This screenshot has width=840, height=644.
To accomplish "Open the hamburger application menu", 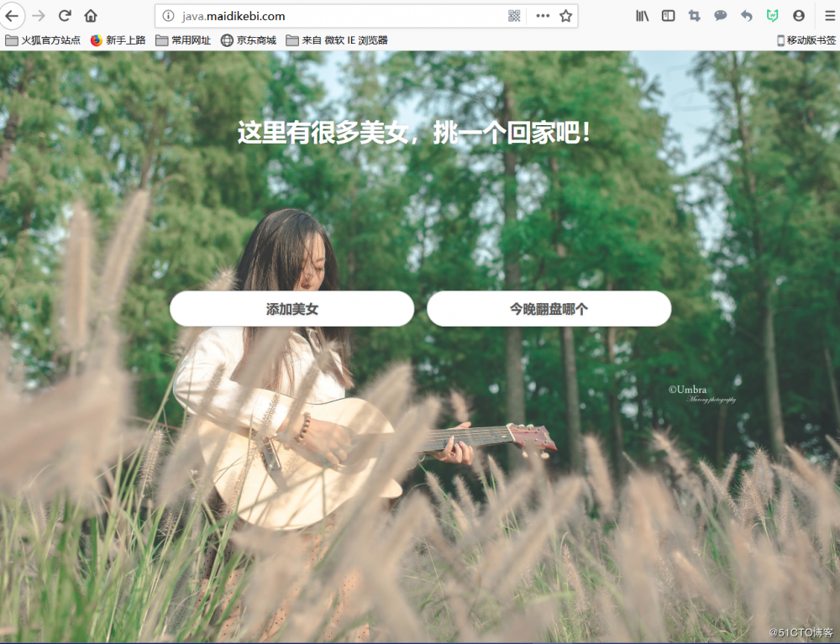I will 829,16.
